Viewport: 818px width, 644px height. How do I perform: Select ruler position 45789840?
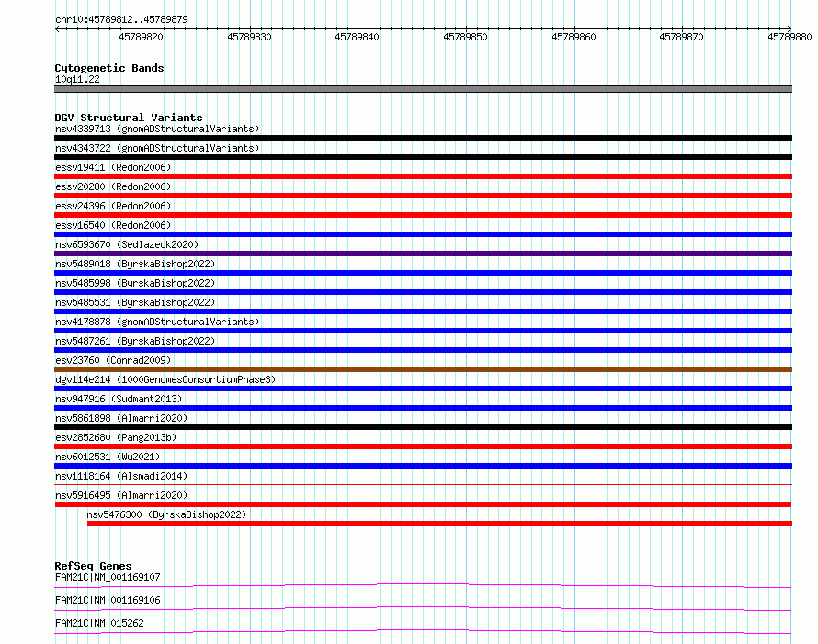point(357,37)
